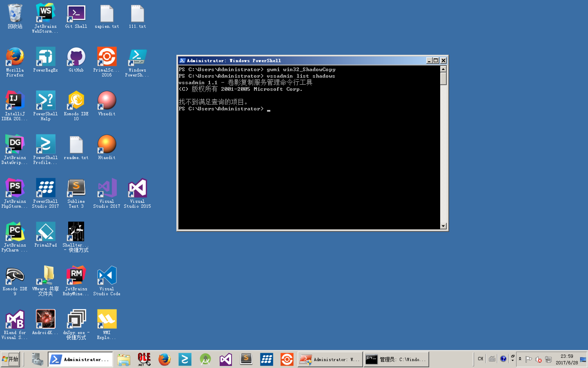Click PowerShell scrollbar up arrow
The height and width of the screenshot is (368, 588).
tap(443, 69)
